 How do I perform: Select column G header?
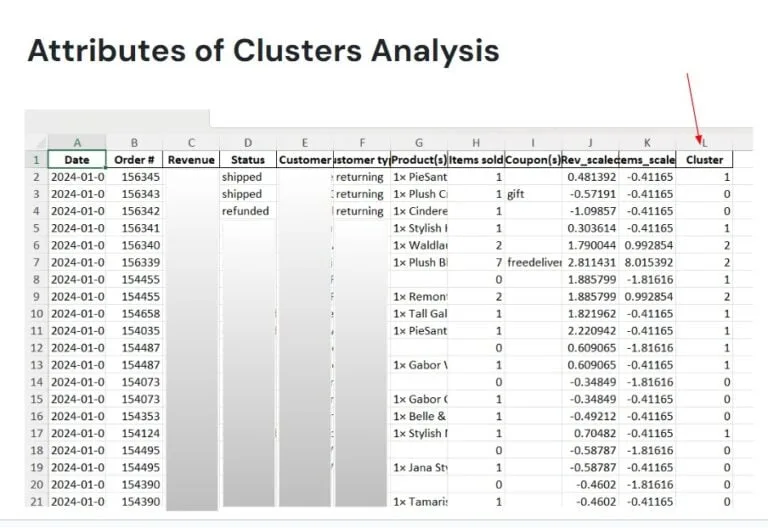(x=419, y=143)
